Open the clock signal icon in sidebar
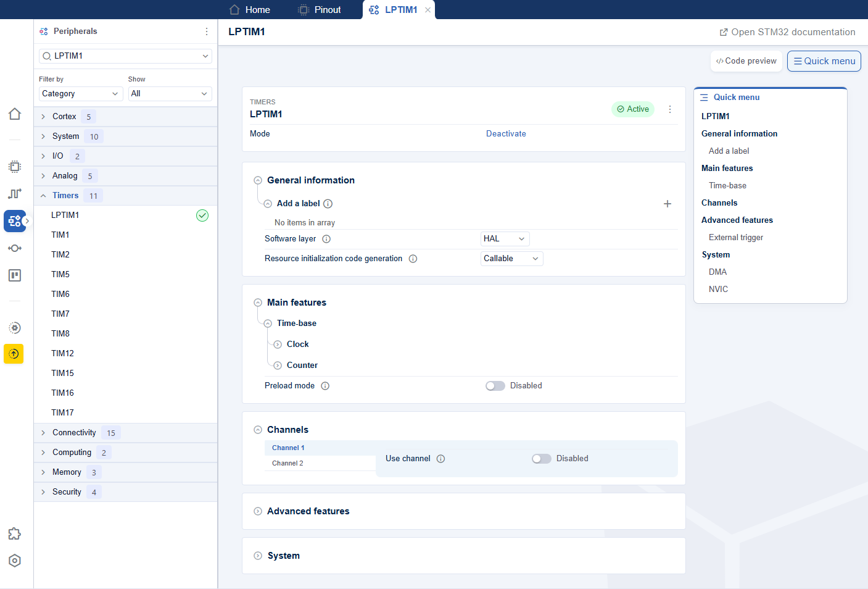868x589 pixels. tap(15, 194)
